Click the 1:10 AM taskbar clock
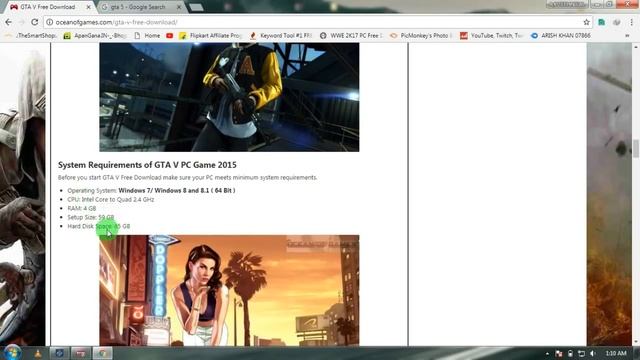640x360 pixels. click(x=616, y=353)
